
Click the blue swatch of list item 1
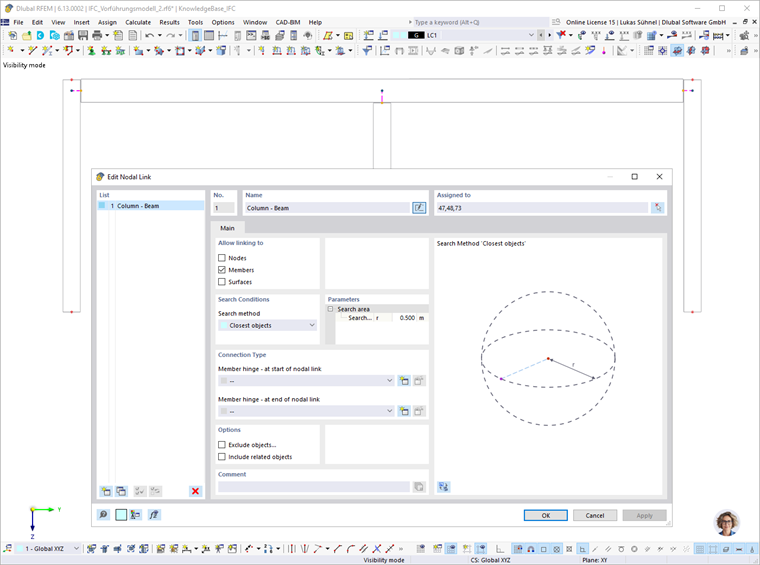coord(102,205)
